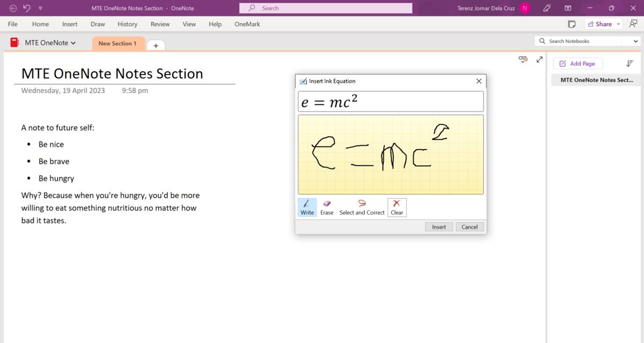The height and width of the screenshot is (343, 644).
Task: Open the Meet Now icon in the title bar
Action: (x=568, y=8)
